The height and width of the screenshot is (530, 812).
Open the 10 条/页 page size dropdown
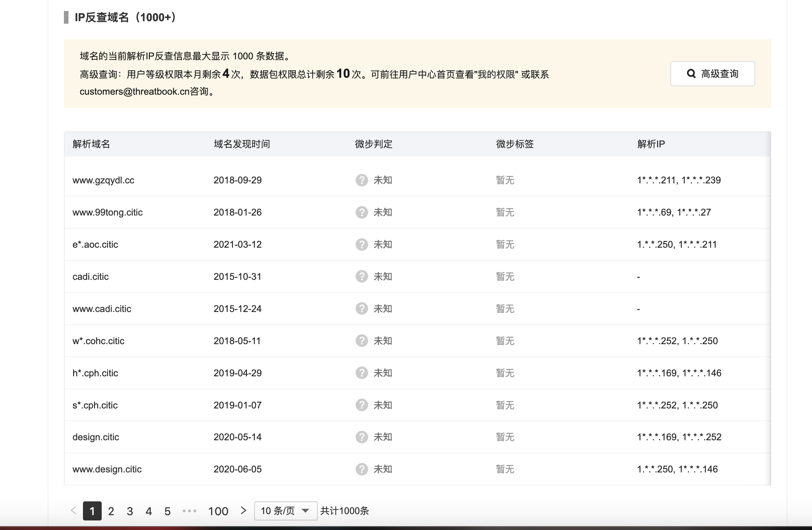coord(285,511)
